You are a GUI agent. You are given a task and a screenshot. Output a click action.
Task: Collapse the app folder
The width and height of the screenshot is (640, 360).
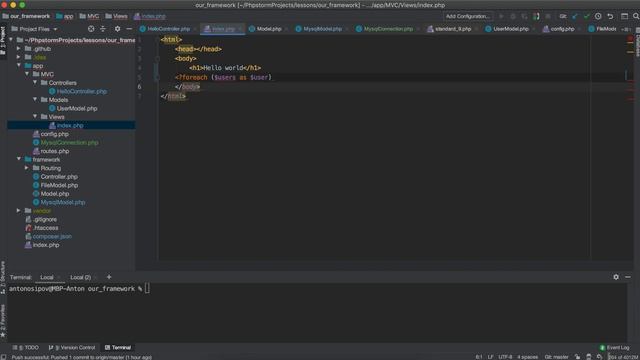coord(19,65)
